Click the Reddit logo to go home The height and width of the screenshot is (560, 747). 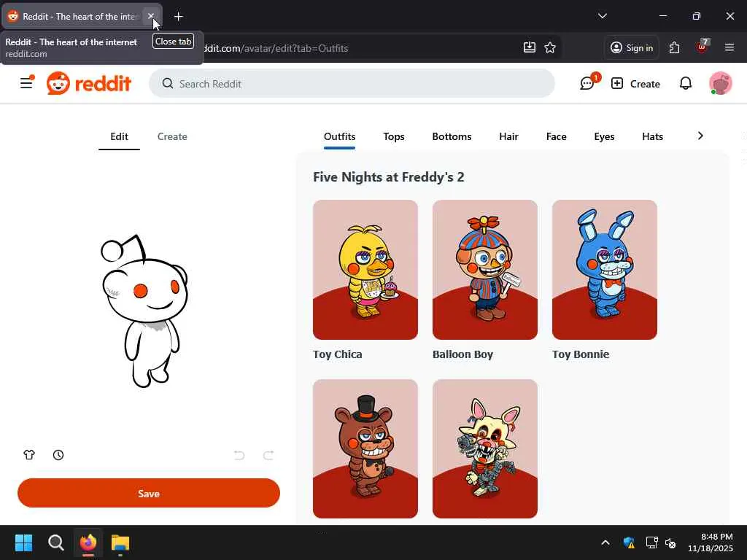pyautogui.click(x=88, y=83)
